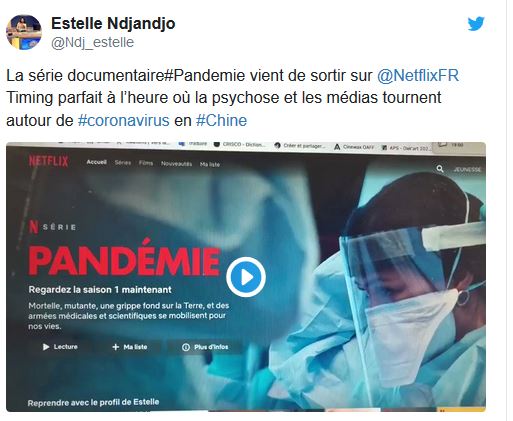513x421 pixels.
Task: Open the @NetflixFR mention link
Action: click(x=418, y=76)
